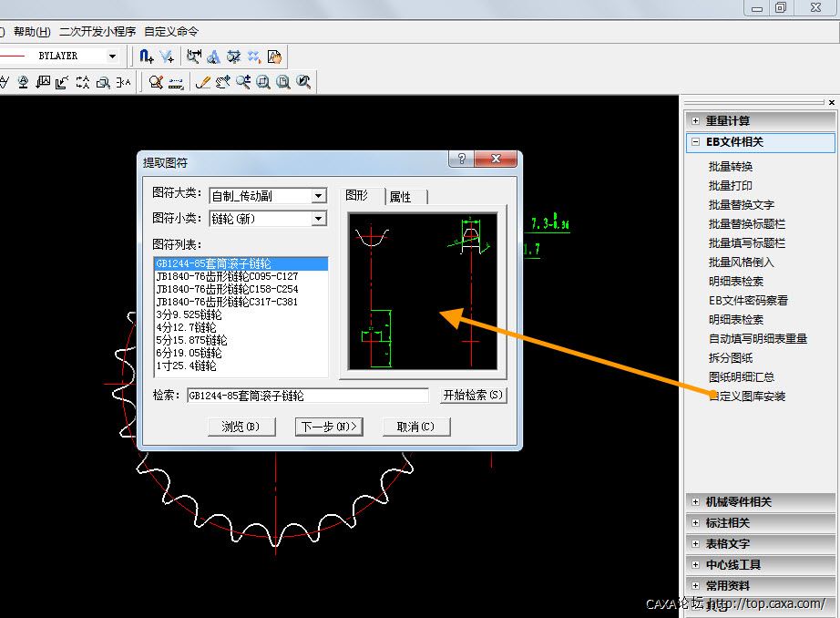Switch to the 属性 tab
The height and width of the screenshot is (618, 840).
coord(401,197)
